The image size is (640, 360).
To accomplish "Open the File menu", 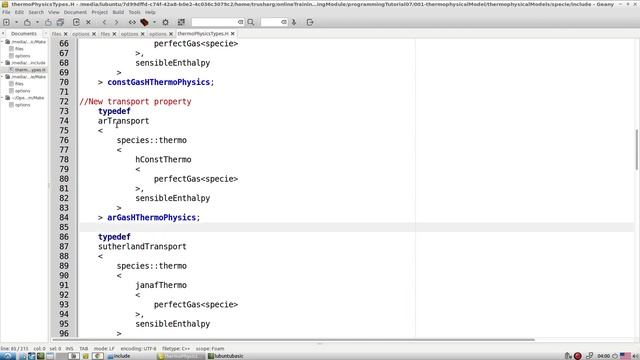I will coord(6,12).
